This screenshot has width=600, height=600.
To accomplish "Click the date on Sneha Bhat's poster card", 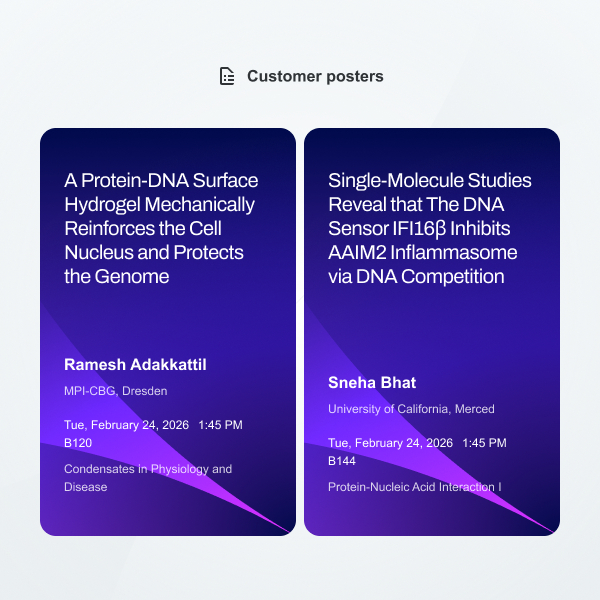I will (391, 443).
